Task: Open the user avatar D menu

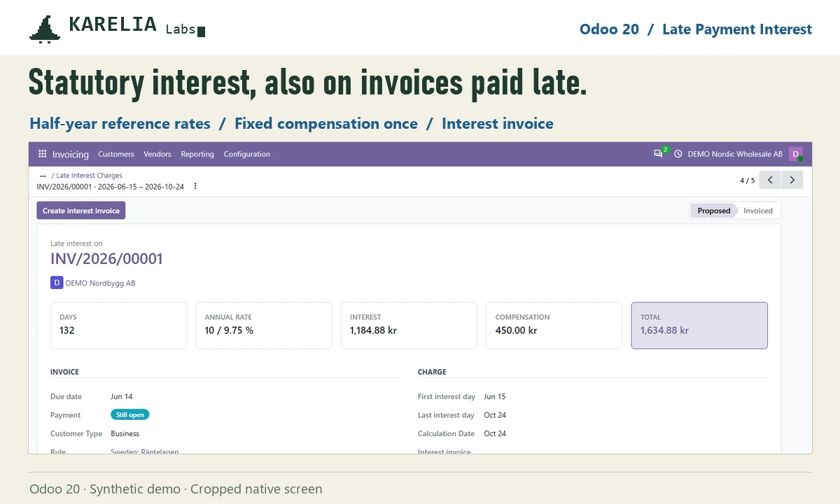Action: click(x=795, y=154)
